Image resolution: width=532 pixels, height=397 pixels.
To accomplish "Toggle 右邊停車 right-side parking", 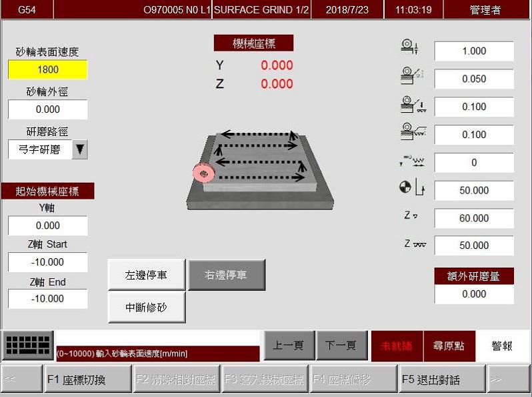I will [x=226, y=275].
